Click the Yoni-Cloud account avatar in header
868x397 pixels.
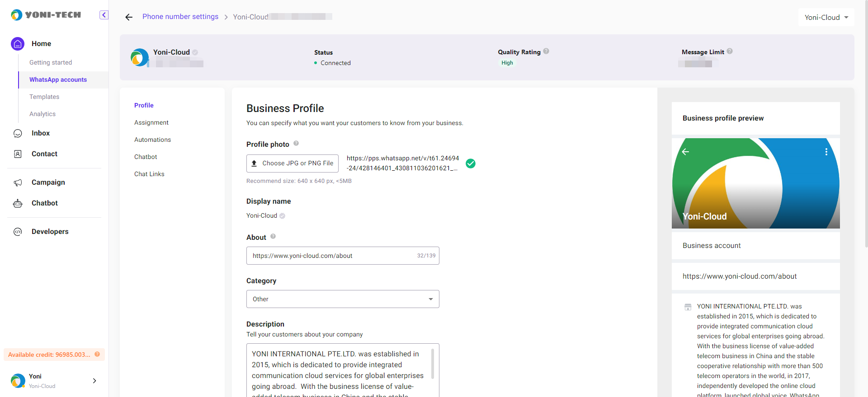[x=140, y=58]
